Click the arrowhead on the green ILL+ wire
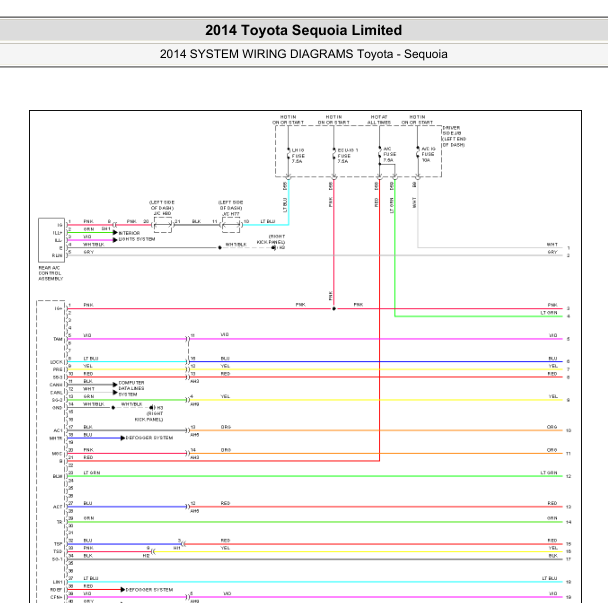This screenshot has height=603, width=608. pos(115,233)
